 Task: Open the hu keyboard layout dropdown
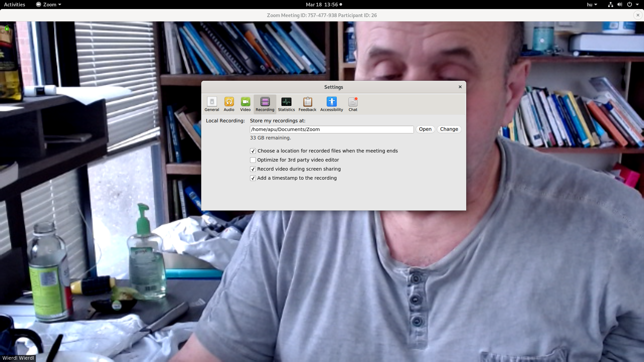coord(592,5)
